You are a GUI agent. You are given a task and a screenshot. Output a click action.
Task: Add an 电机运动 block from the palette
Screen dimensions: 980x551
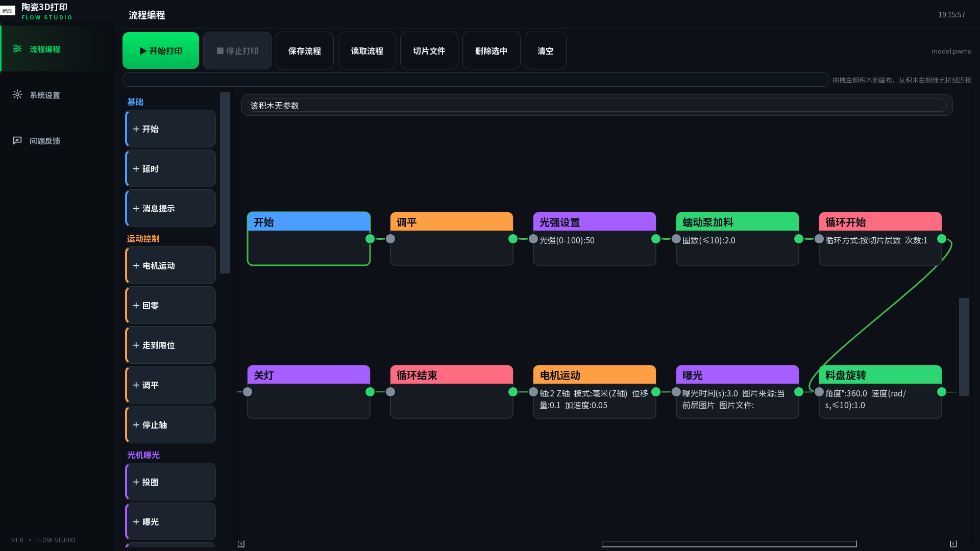[170, 265]
